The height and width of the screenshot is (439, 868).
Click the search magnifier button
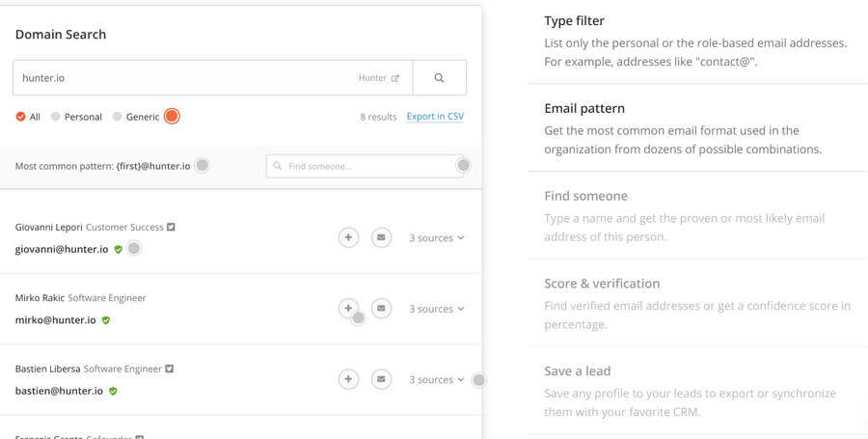click(x=439, y=78)
